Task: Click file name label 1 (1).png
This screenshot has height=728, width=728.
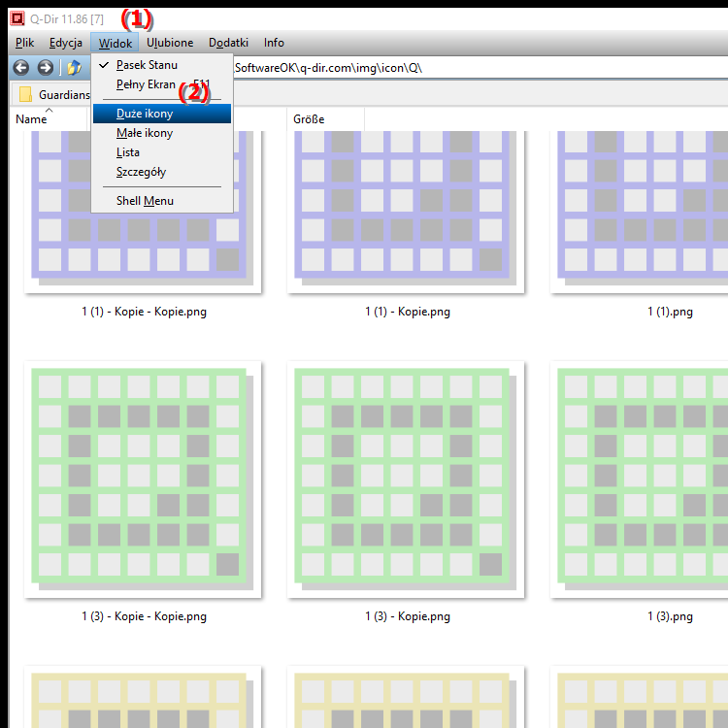Action: tap(670, 312)
